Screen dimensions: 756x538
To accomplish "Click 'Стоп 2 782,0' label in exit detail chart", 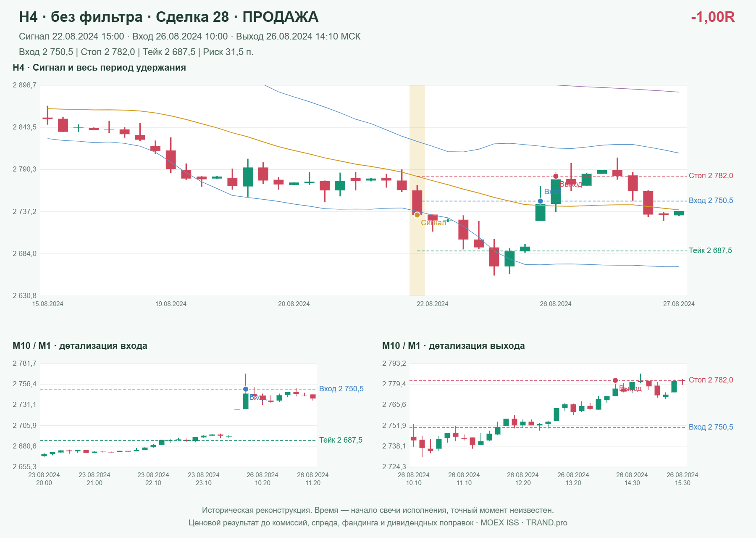I will pos(711,380).
